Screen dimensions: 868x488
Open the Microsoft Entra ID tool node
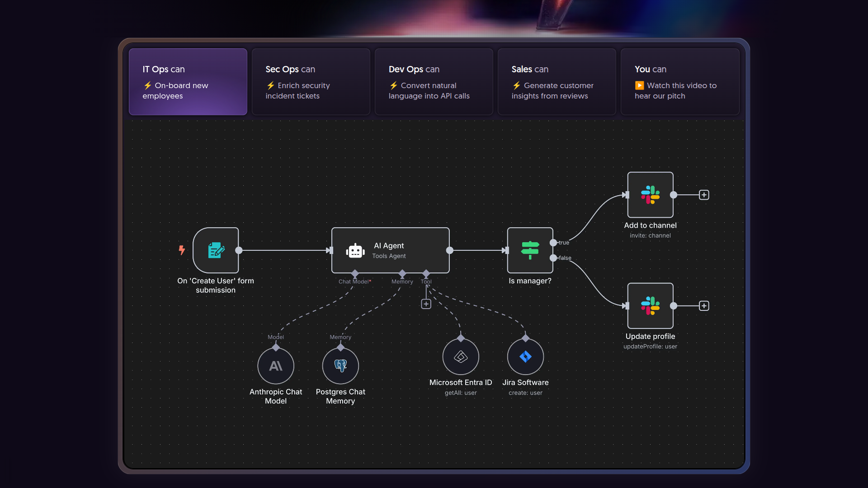461,357
